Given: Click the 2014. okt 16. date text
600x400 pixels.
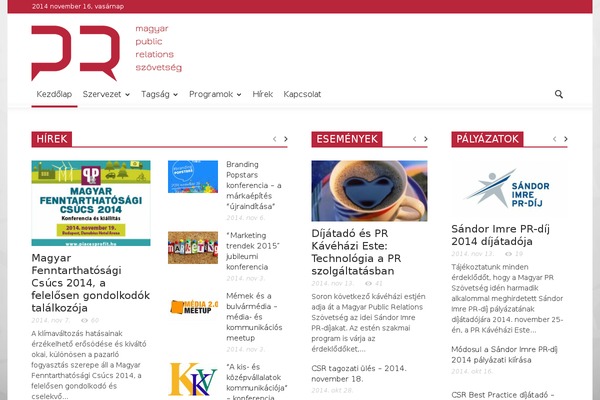Looking at the screenshot, I should coord(472,371).
